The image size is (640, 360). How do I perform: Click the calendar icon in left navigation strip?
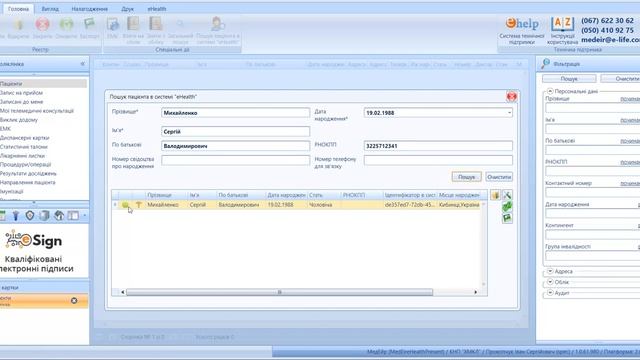click(2, 216)
